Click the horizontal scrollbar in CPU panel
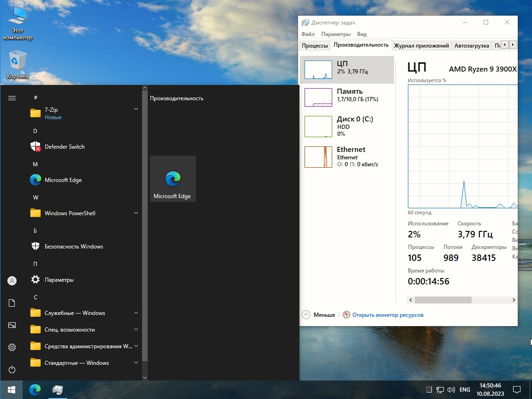The image size is (532, 399). coord(442,300)
